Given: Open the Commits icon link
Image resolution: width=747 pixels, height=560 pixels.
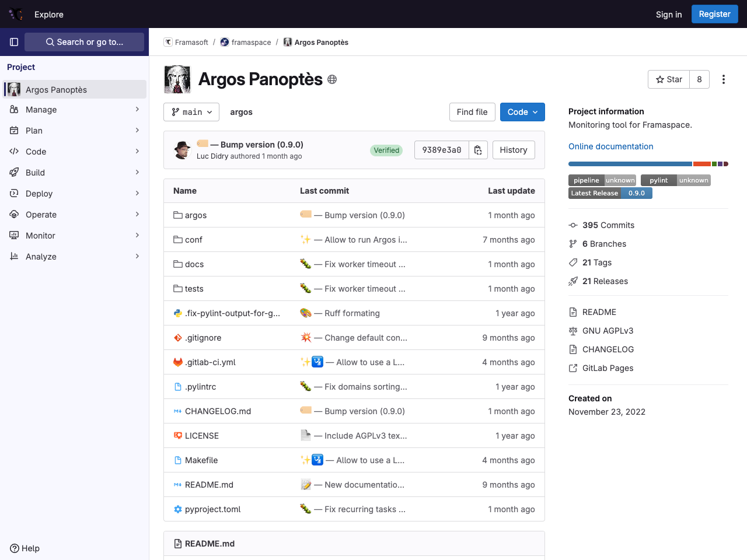Looking at the screenshot, I should (573, 225).
